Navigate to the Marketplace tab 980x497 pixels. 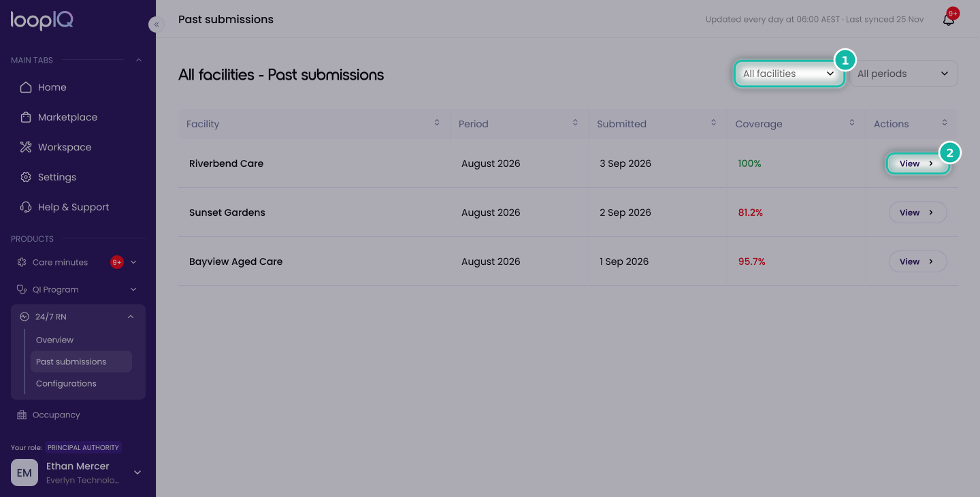point(67,117)
